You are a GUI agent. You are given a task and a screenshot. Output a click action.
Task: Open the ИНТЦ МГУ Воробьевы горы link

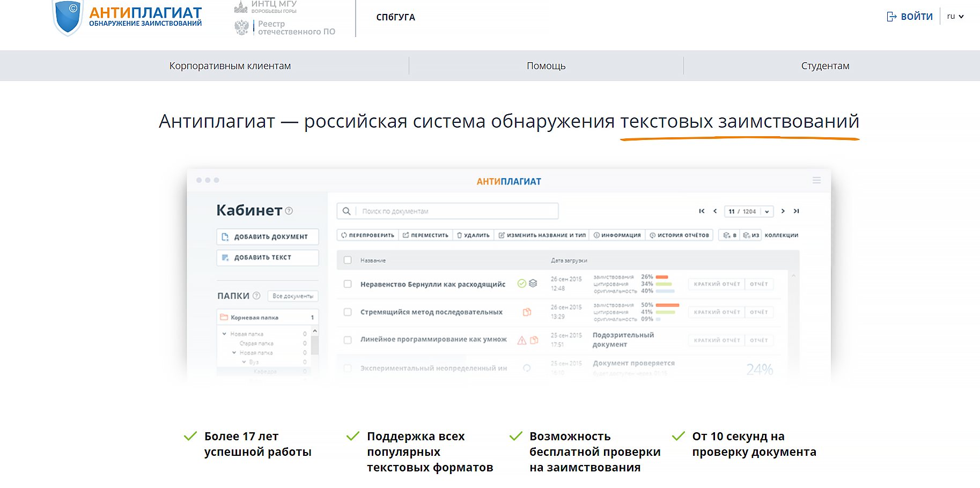coord(266,6)
